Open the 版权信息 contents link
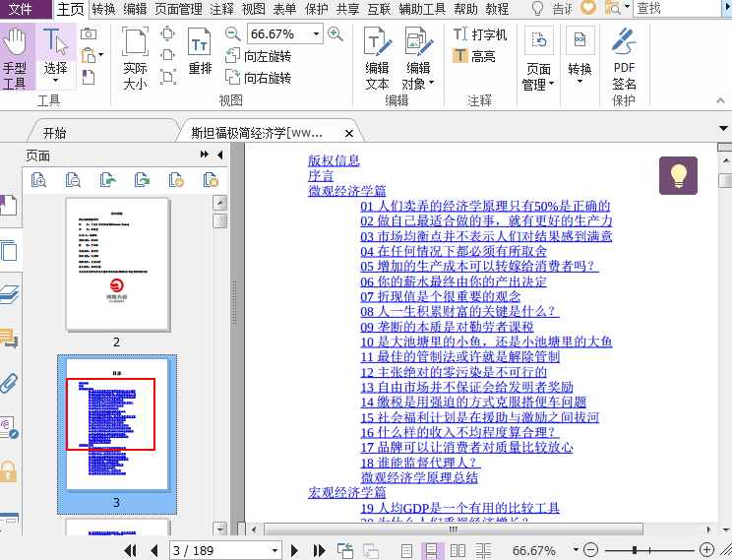 point(334,160)
